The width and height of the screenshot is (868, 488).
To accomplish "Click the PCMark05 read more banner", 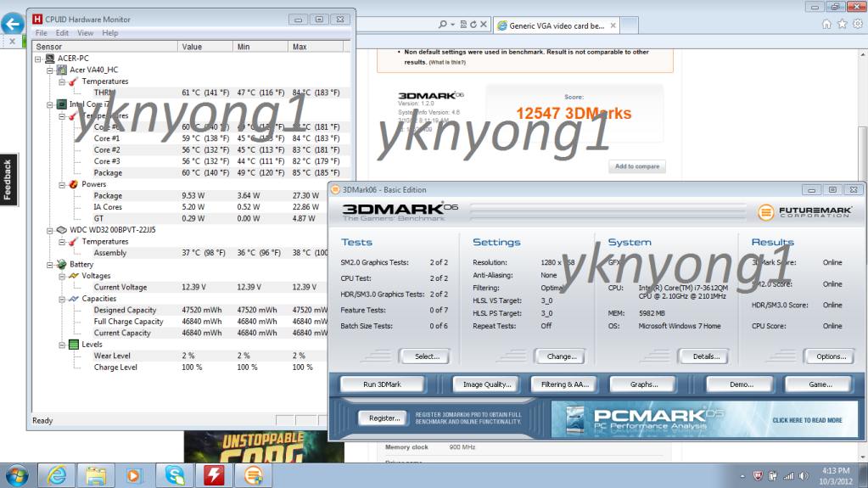I will (704, 419).
